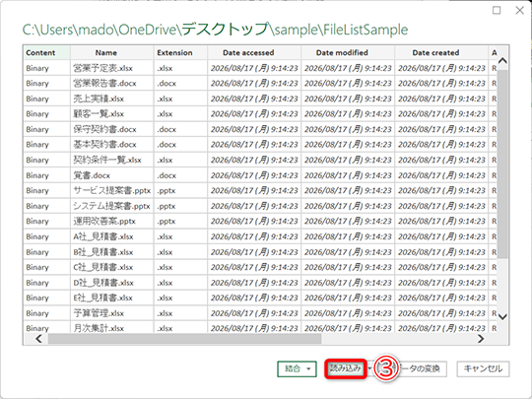
Task: Open the dropdown arrow next to 読み込み
Action: [369, 368]
